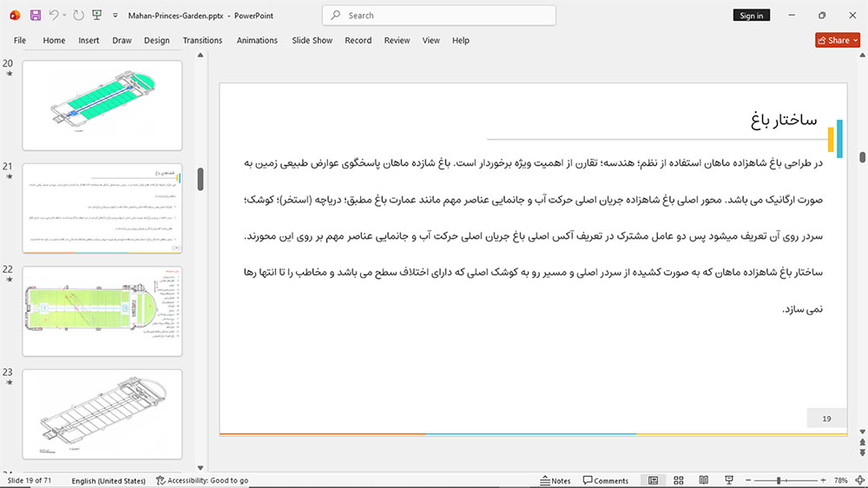Select the slide 22 thumbnail with the garden plan
The width and height of the screenshot is (868, 488).
102,312
